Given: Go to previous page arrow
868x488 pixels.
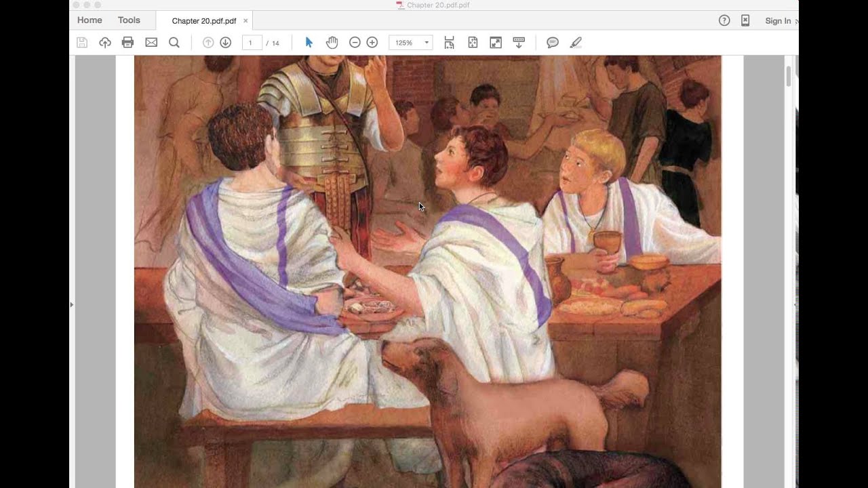Looking at the screenshot, I should coord(208,43).
